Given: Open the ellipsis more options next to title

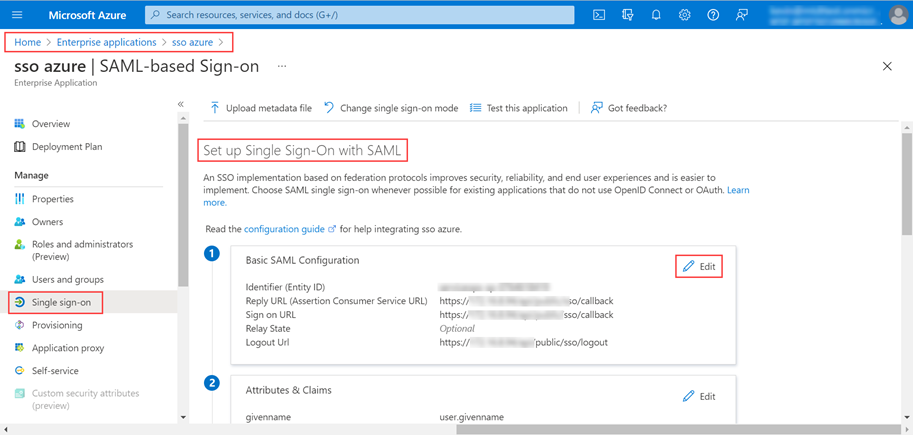Looking at the screenshot, I should click(x=282, y=66).
